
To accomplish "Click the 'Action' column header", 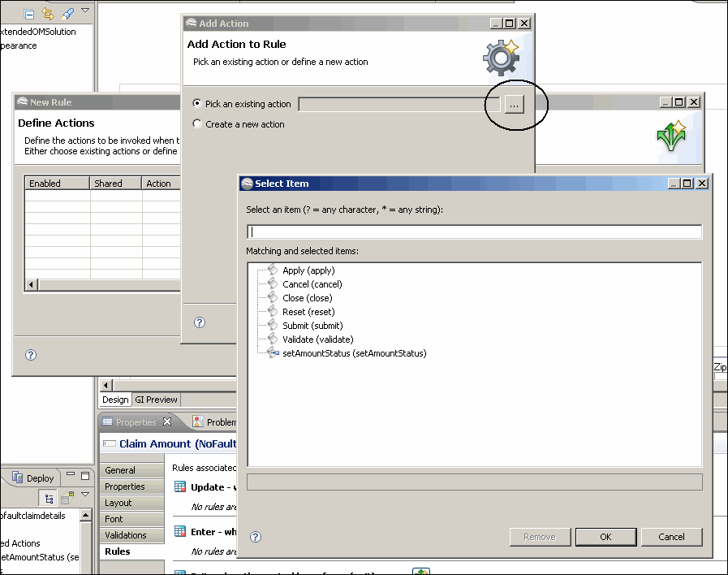I will (x=161, y=183).
